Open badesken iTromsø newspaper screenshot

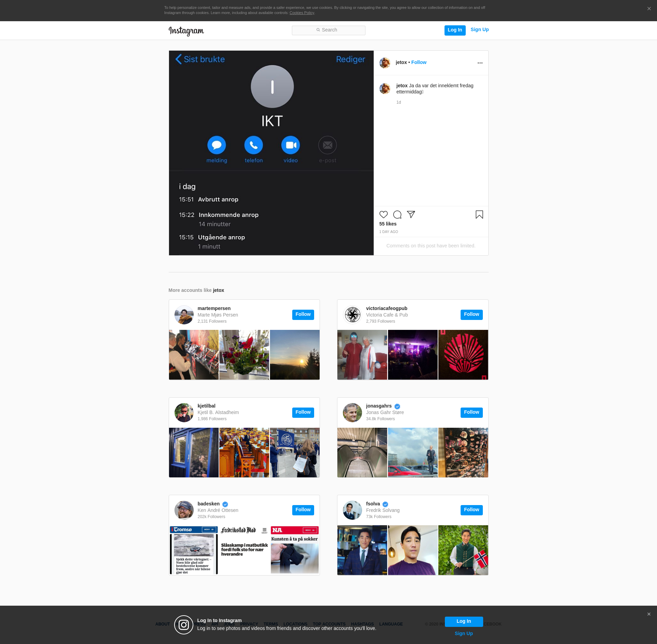pos(194,550)
